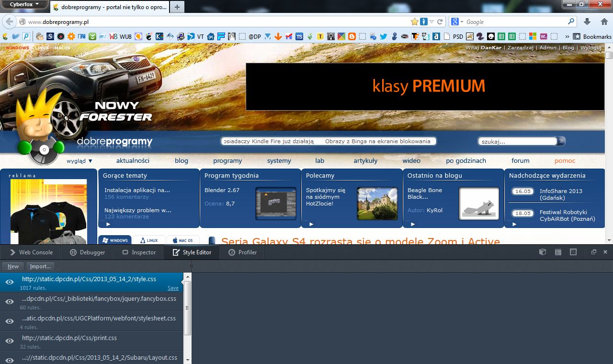Viewport: 613px width, 364px height.
Task: Open 3D view cube icon in devtools
Action: pos(543,252)
